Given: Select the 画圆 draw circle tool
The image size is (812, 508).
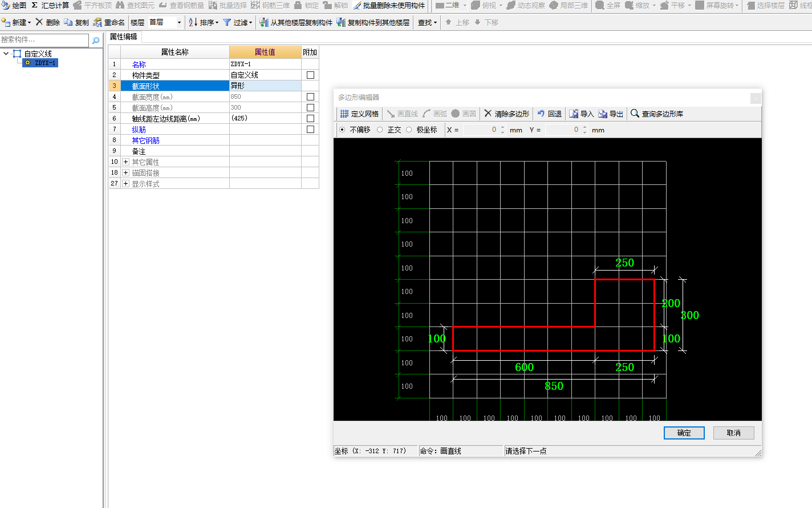Looking at the screenshot, I should click(x=464, y=114).
